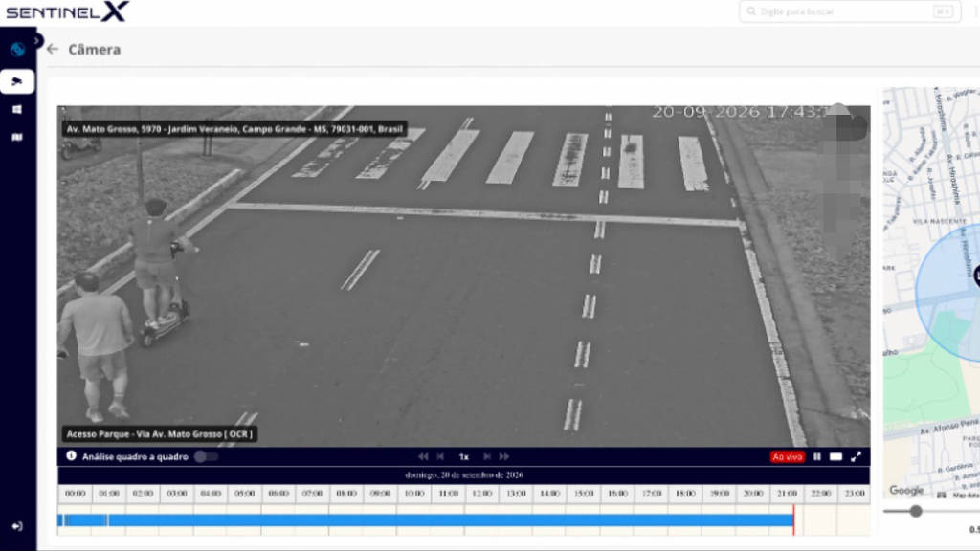Viewport: 980px width, 551px height.
Task: Open the globe icon in the sidebar
Action: [x=17, y=50]
